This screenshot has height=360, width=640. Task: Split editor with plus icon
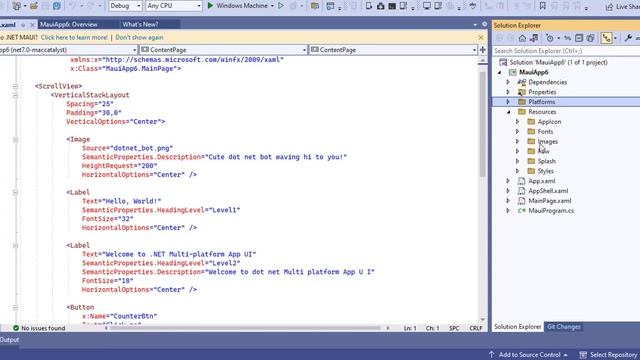[483, 50]
